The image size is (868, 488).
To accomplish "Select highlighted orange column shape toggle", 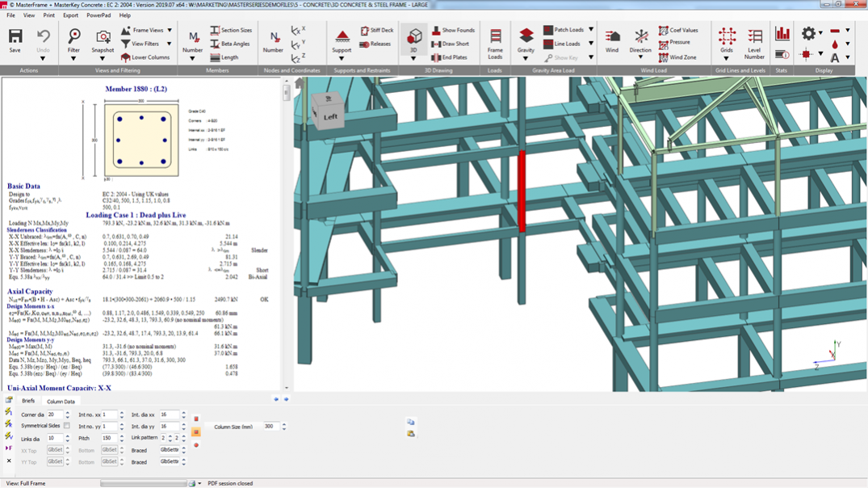I will point(196,432).
